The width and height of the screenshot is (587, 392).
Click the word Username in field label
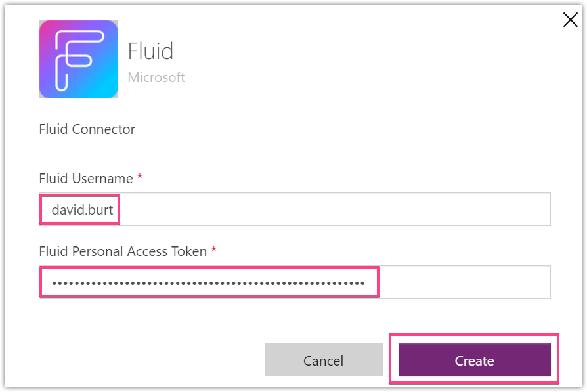coord(102,179)
